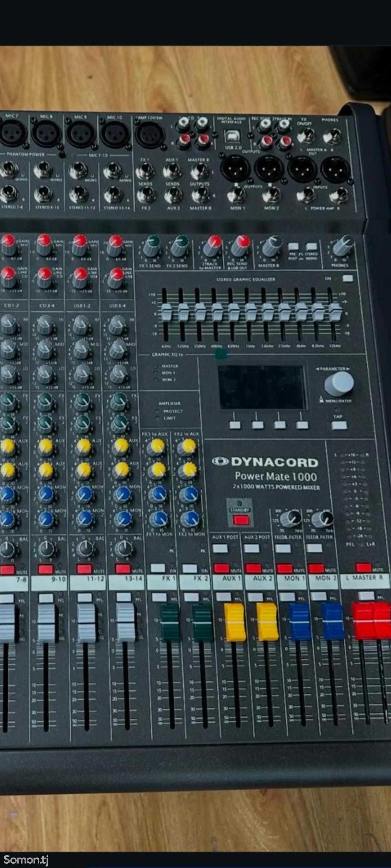Viewport: 391px width, 868px height.
Task: Click the 63Hz graphic equalizer slider
Action: (x=166, y=312)
